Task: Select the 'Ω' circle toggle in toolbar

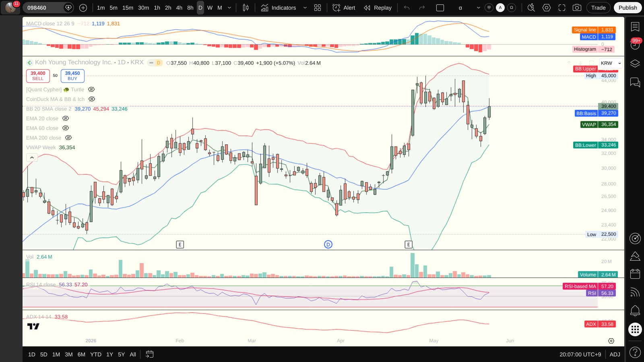Action: (x=512, y=8)
